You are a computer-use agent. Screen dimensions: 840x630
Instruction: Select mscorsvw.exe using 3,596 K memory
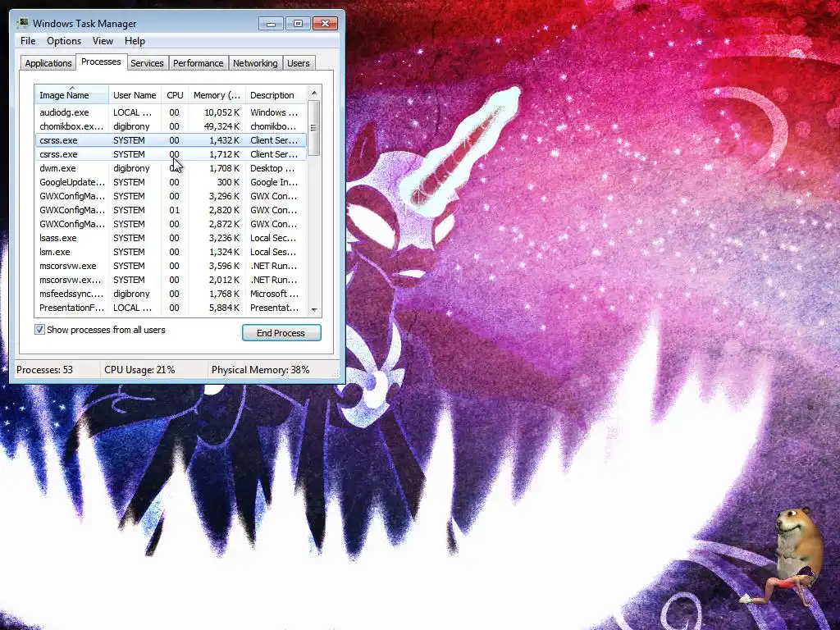[171, 266]
